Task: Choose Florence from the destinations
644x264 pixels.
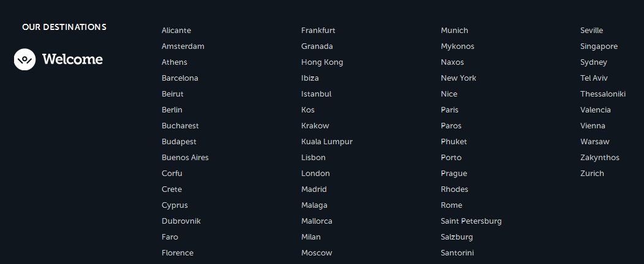Action: pyautogui.click(x=178, y=253)
